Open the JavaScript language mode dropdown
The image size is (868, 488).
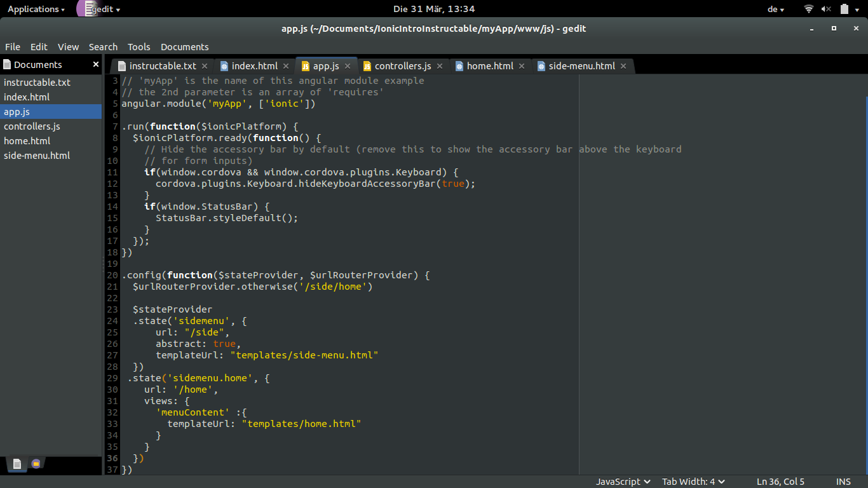tap(622, 481)
